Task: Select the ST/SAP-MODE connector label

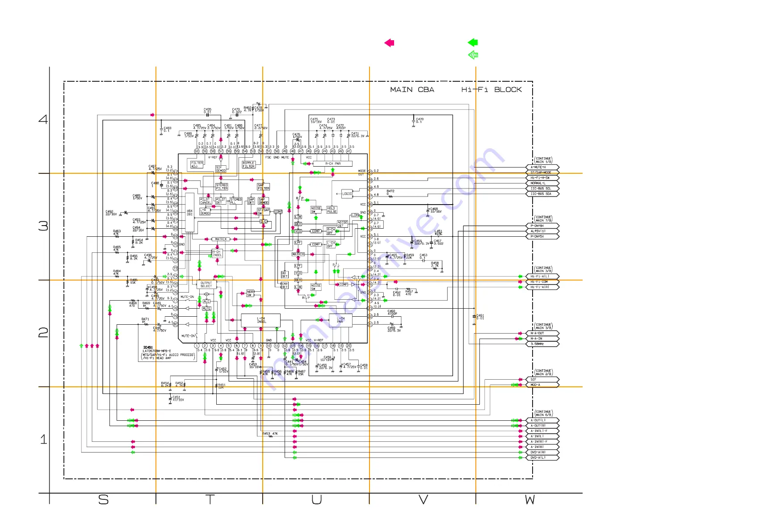Action: coord(542,172)
